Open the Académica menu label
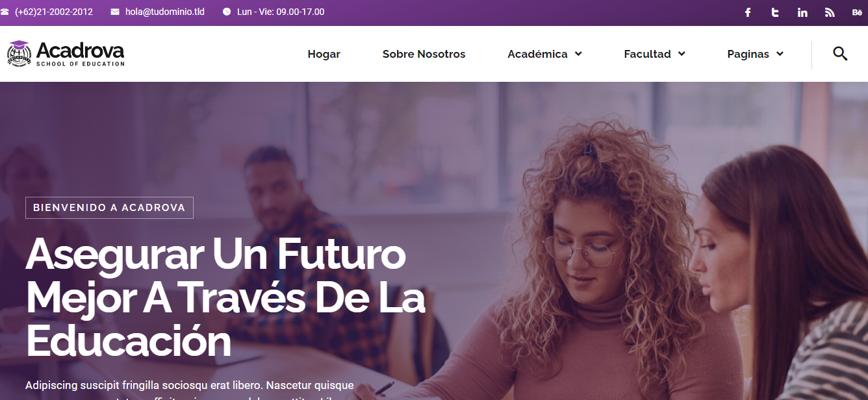Viewport: 868px width, 400px height. click(x=537, y=54)
